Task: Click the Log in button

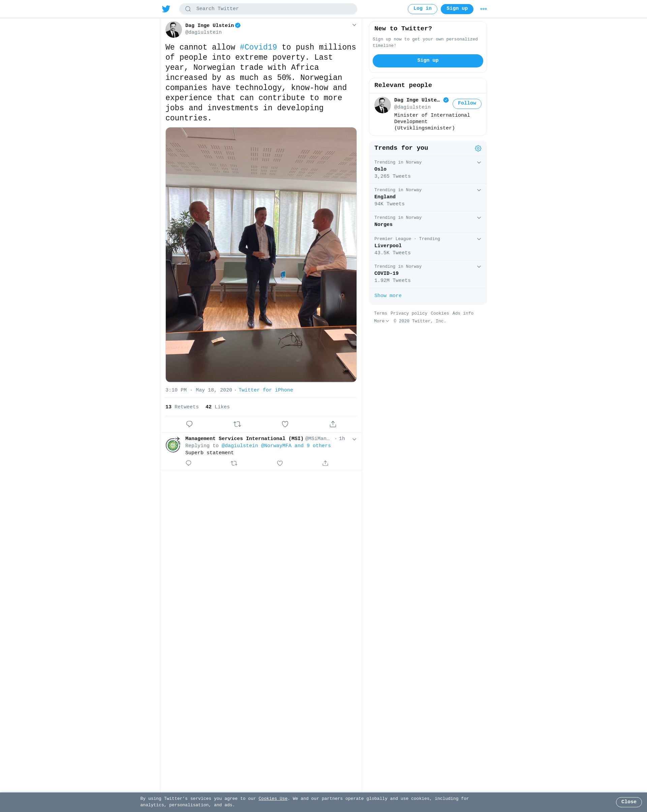Action: pos(422,9)
